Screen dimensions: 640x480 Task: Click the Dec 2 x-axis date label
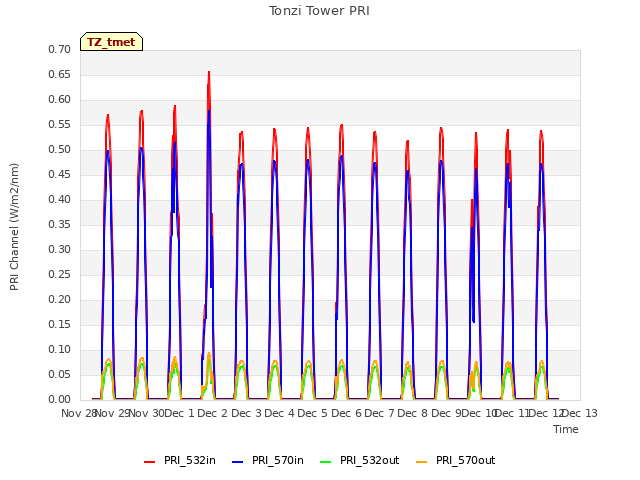click(212, 413)
